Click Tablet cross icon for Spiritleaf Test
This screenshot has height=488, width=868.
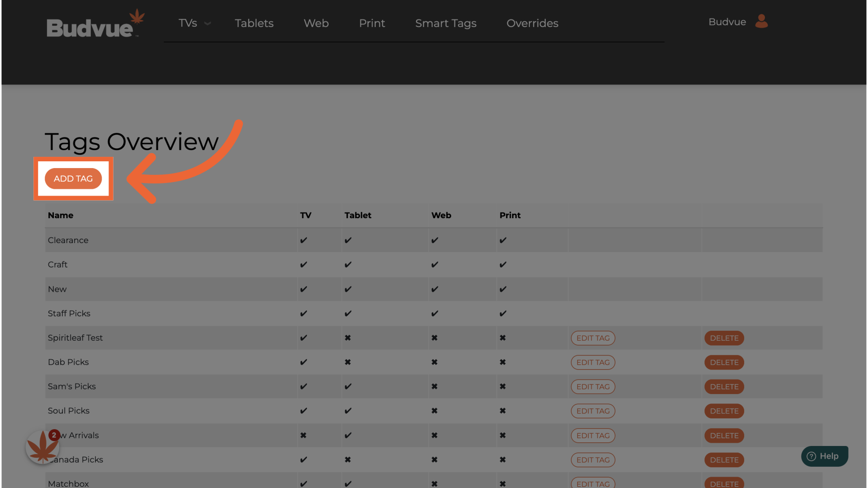tap(348, 338)
